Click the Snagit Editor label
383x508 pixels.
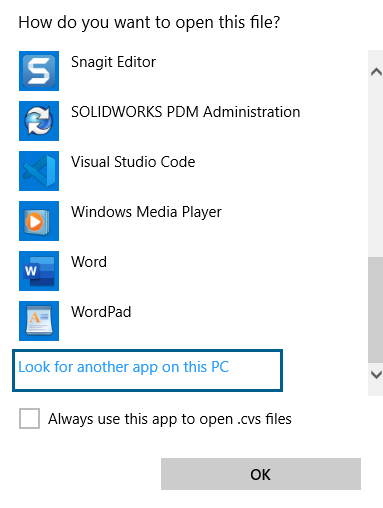pyautogui.click(x=113, y=62)
